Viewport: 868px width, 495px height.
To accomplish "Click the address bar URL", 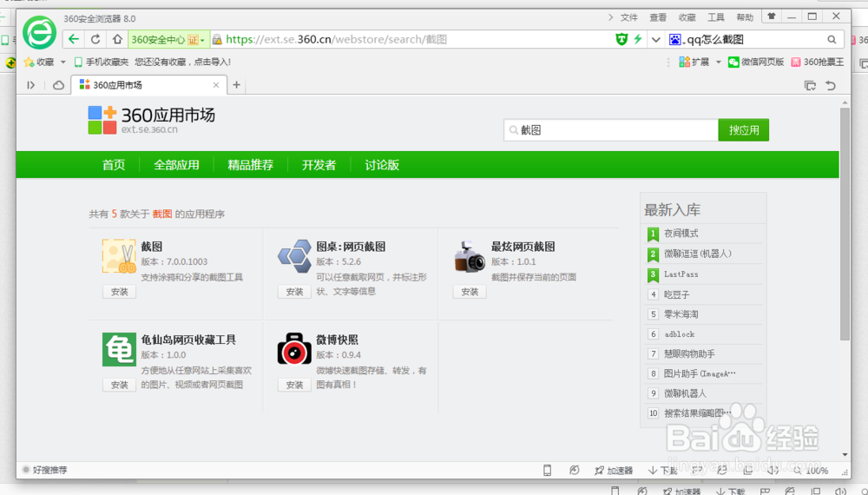I will point(336,39).
